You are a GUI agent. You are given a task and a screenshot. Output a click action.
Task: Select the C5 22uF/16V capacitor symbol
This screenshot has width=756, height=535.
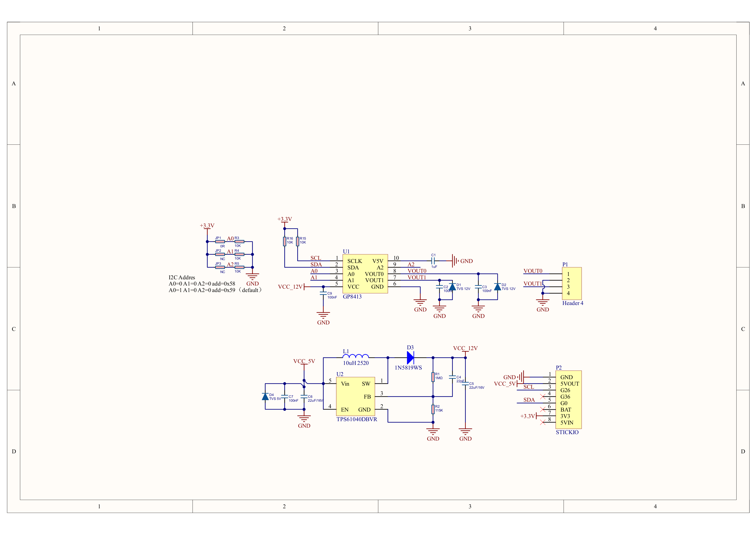point(465,384)
